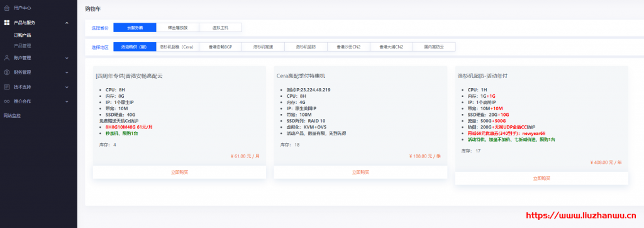Switch to the 裸金属独服 tab
Screen dimensions: 644x228
177,28
